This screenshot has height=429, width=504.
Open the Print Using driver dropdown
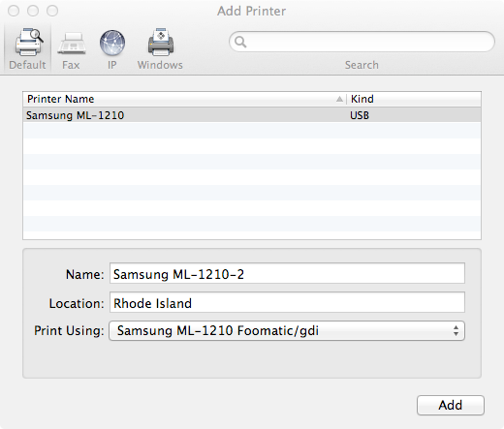pos(287,331)
